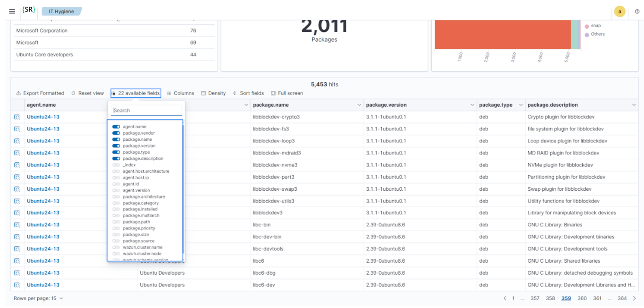
Task: Go to next page arrow
Action: (634, 298)
